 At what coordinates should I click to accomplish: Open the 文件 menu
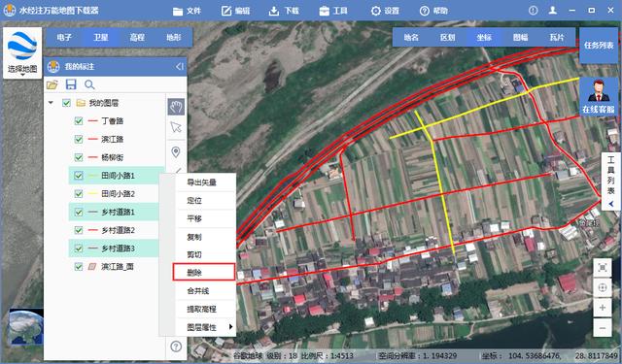point(187,11)
